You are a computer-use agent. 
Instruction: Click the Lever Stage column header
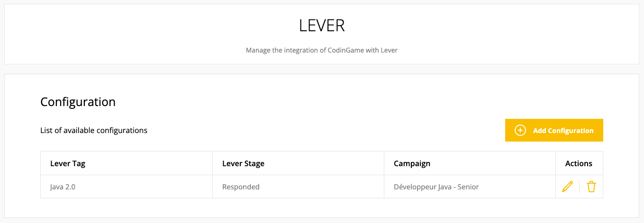point(243,163)
